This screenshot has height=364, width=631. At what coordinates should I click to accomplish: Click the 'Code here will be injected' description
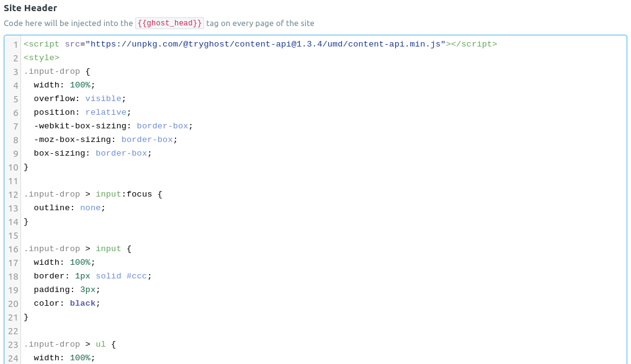pos(159,24)
